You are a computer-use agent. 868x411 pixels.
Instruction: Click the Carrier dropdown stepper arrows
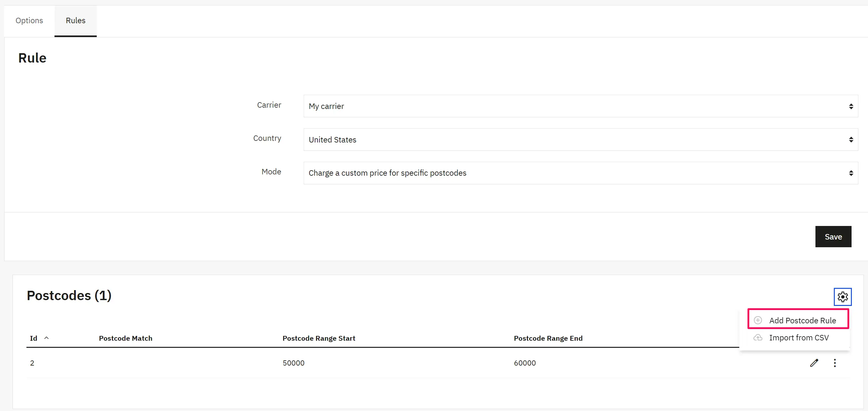click(x=852, y=106)
